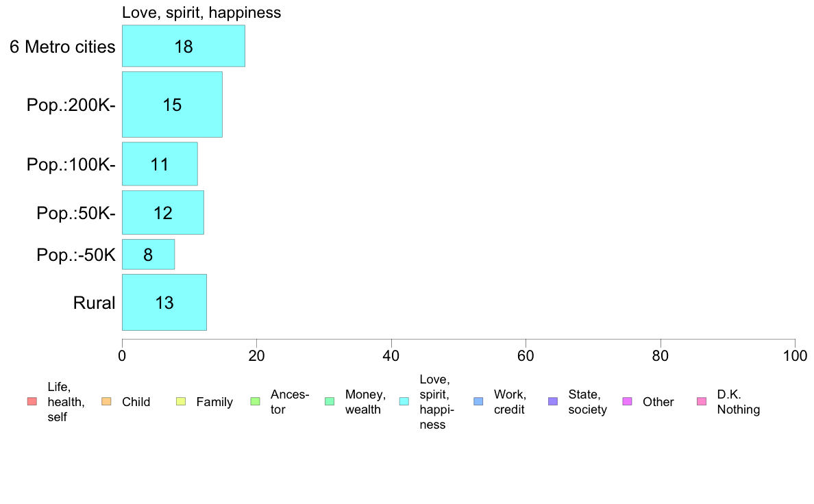Click the 100 tick label on axis
The height and width of the screenshot is (504, 814).
coord(795,356)
